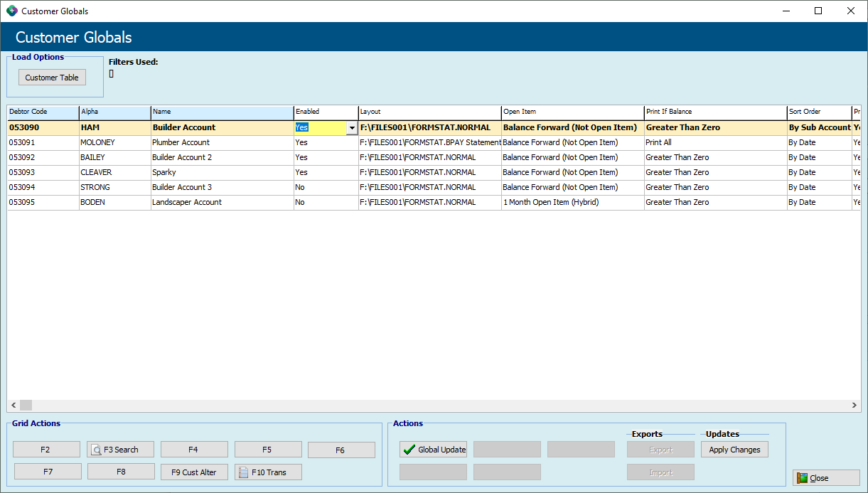Select debtor code cell 053095
This screenshot has height=493, width=868.
coord(43,202)
